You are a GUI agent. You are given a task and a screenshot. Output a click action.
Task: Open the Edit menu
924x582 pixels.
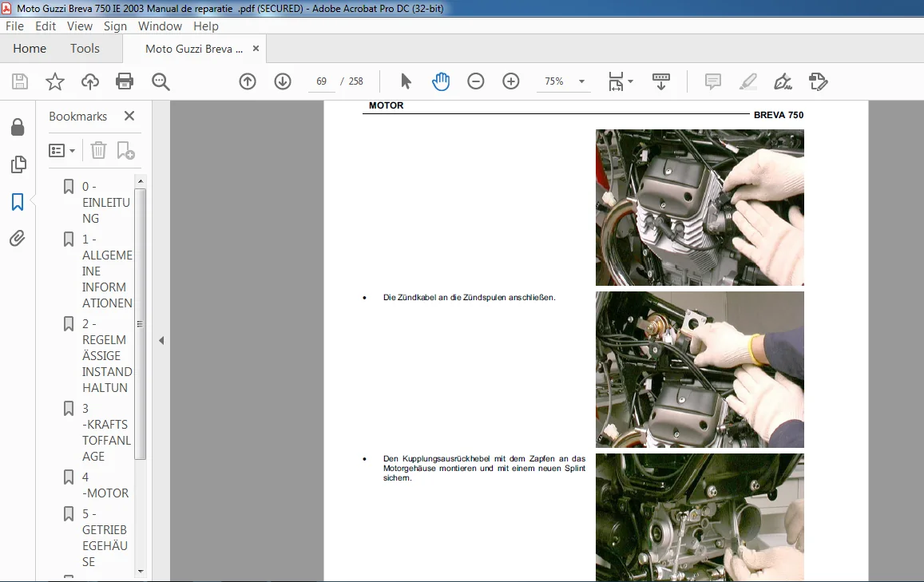pyautogui.click(x=46, y=26)
